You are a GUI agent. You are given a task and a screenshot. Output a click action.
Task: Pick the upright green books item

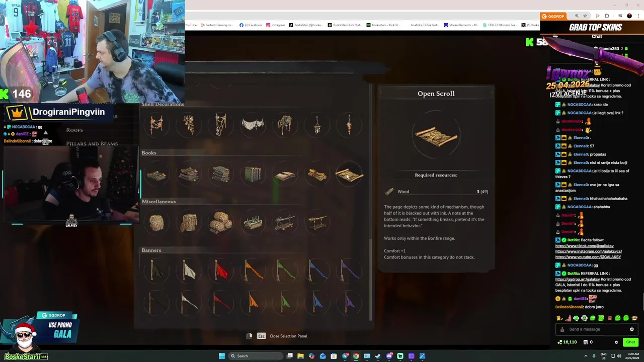pos(253,174)
